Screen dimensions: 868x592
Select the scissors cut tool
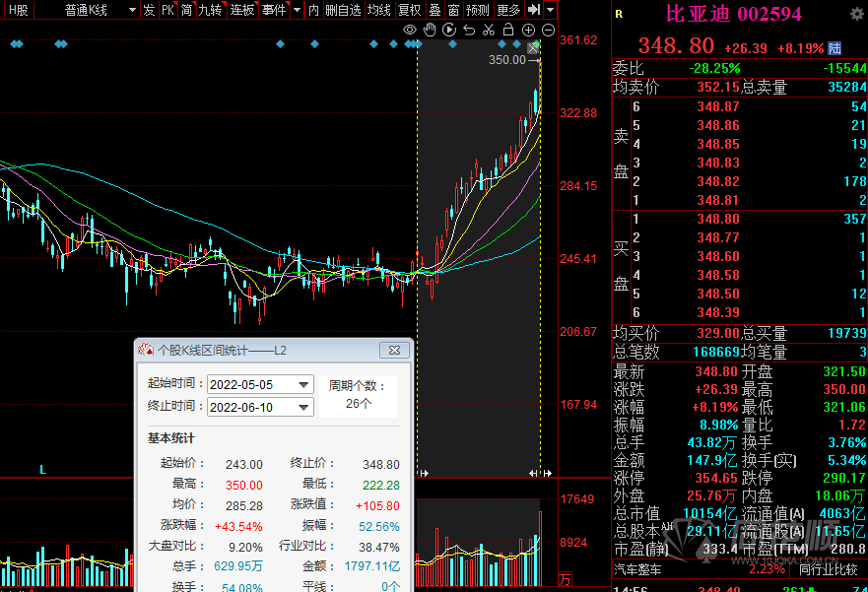point(489,31)
